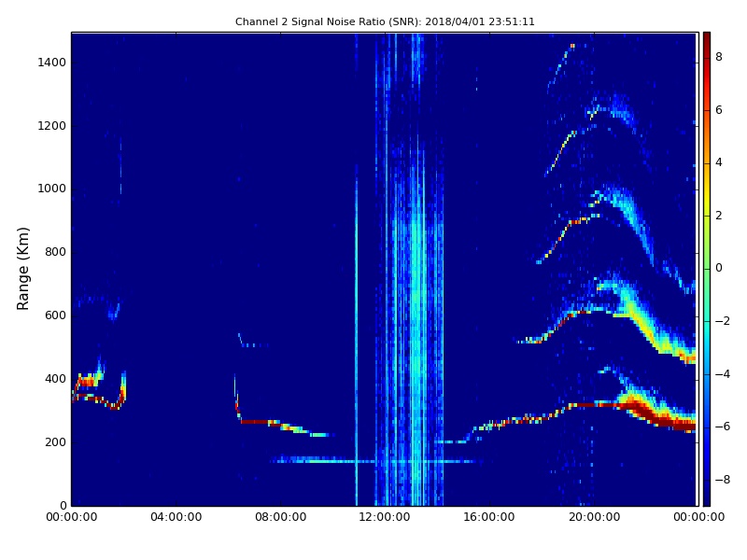This screenshot has height=560, width=747.
Task: Click the colorbar label 0
Action: click(x=719, y=268)
